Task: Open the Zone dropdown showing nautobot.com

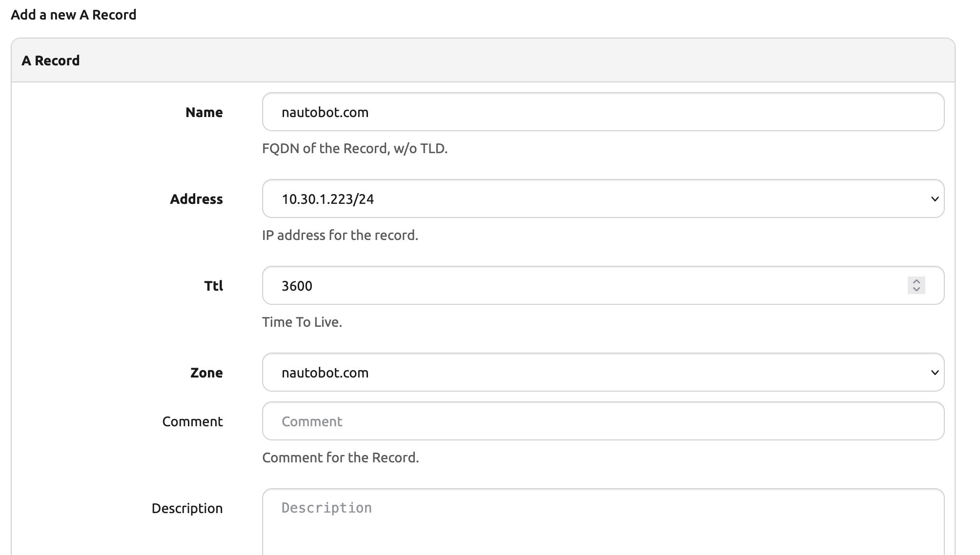Action: (586, 373)
